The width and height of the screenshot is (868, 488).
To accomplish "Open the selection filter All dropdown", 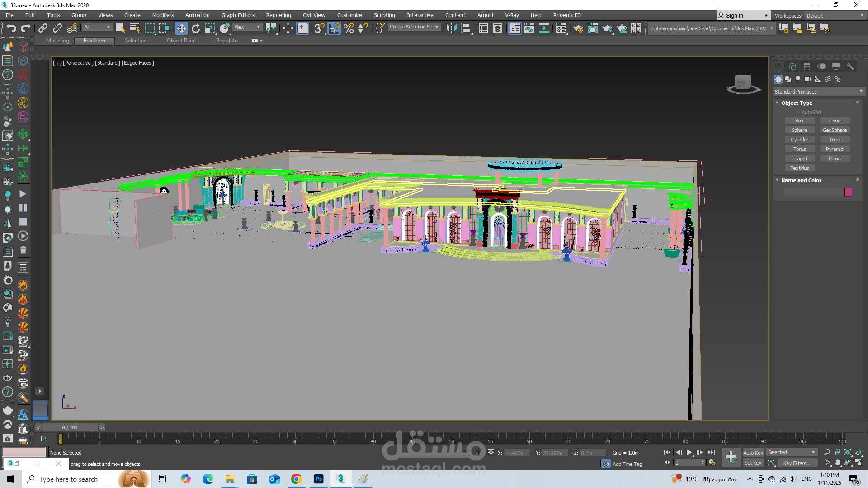I will pos(97,28).
